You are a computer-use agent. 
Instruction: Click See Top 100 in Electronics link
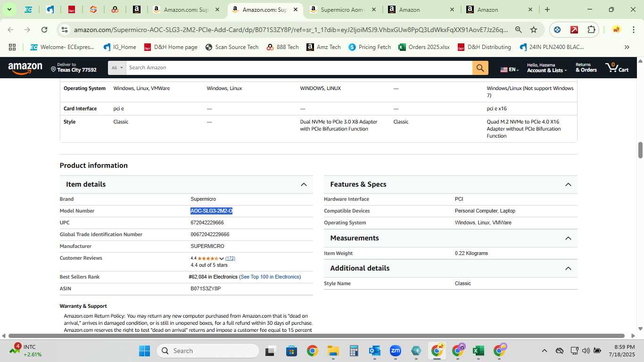pos(270,277)
